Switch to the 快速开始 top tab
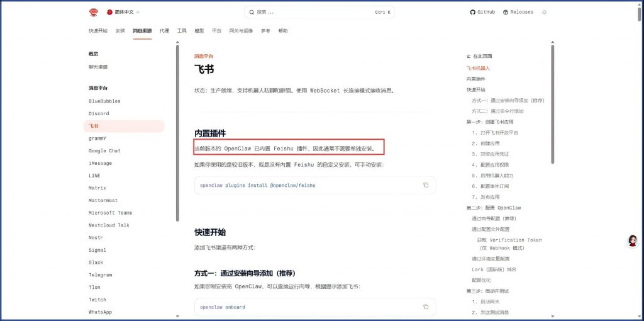 (97, 30)
